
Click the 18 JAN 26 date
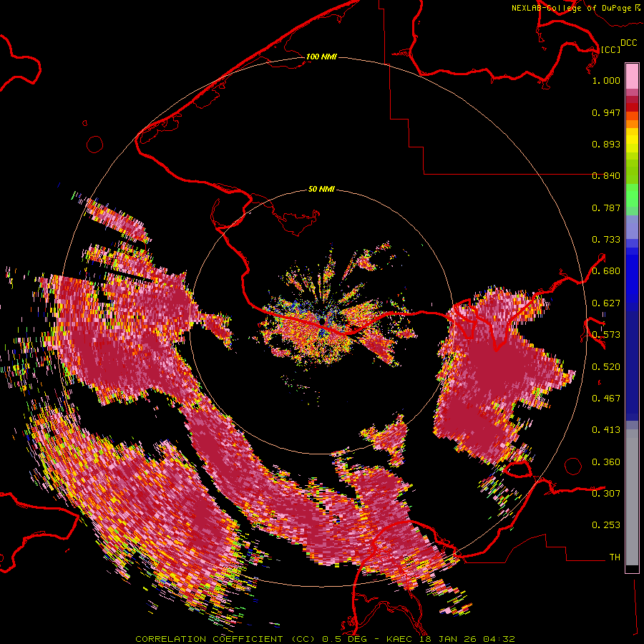[x=449, y=639]
